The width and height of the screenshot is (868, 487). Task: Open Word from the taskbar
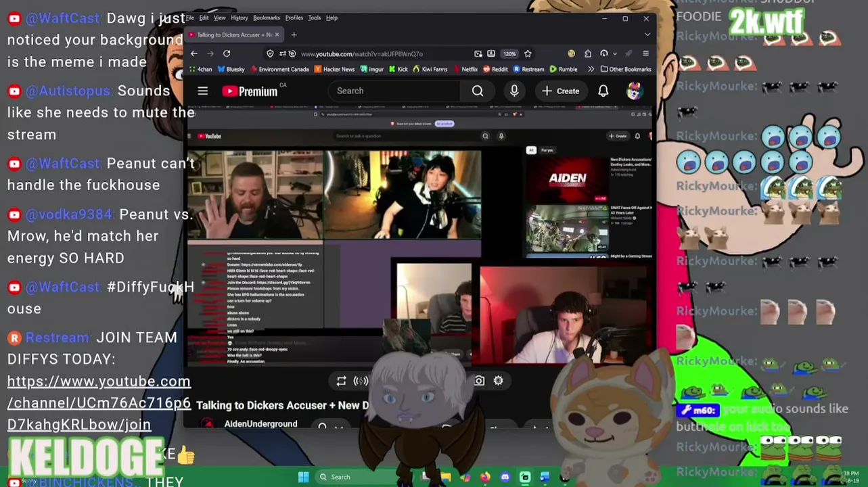point(545,477)
